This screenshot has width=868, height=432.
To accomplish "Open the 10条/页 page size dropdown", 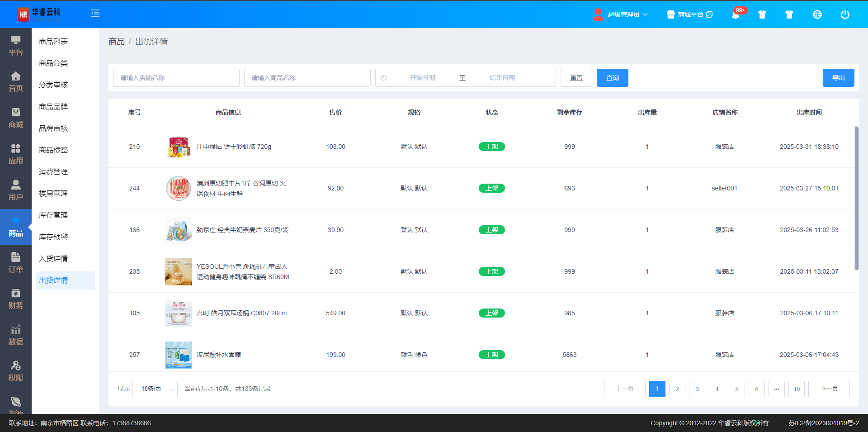I will (155, 389).
